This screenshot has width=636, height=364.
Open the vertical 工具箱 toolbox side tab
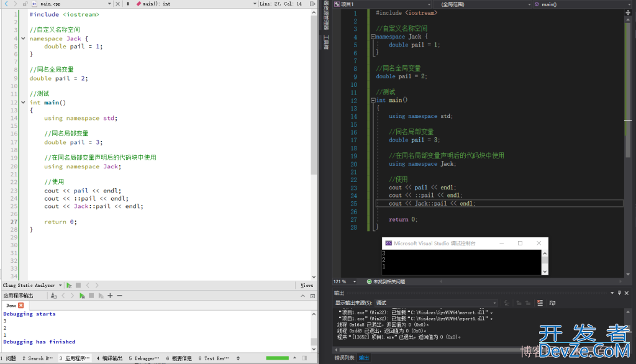(326, 43)
